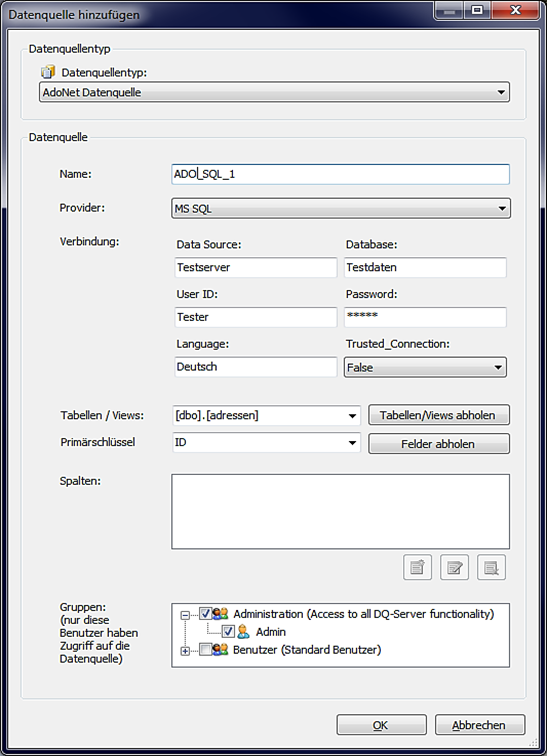This screenshot has height=756, width=547.
Task: Open the Provider MS SQL dropdown
Action: (341, 208)
